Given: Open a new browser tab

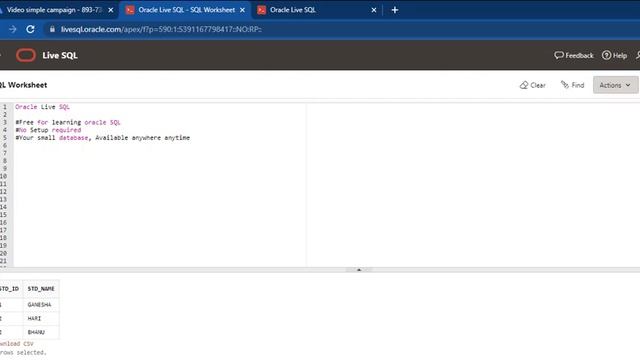Looking at the screenshot, I should 395,10.
